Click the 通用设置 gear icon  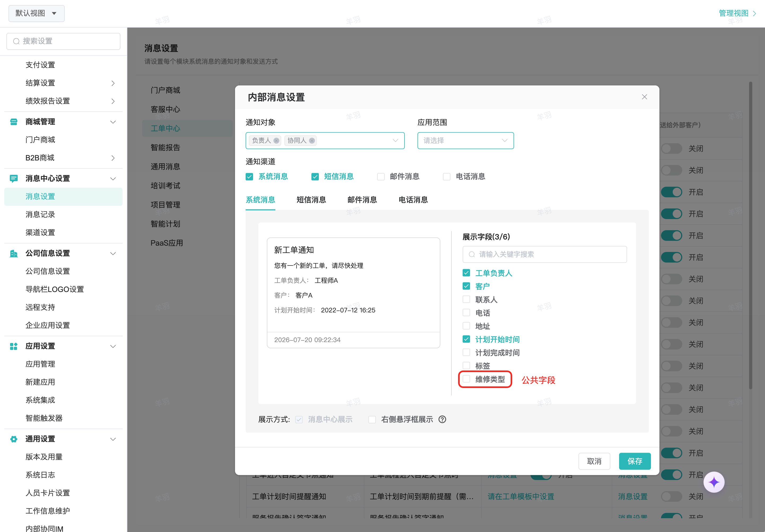pyautogui.click(x=14, y=439)
